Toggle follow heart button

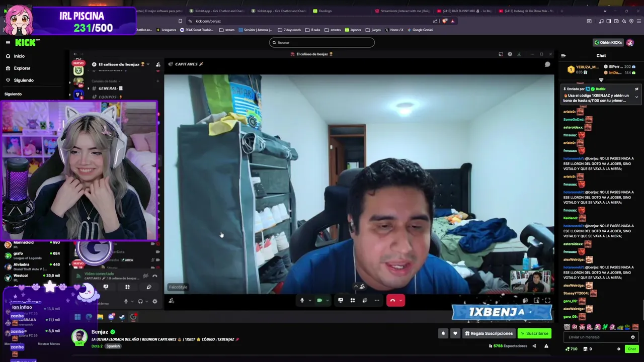(455, 333)
